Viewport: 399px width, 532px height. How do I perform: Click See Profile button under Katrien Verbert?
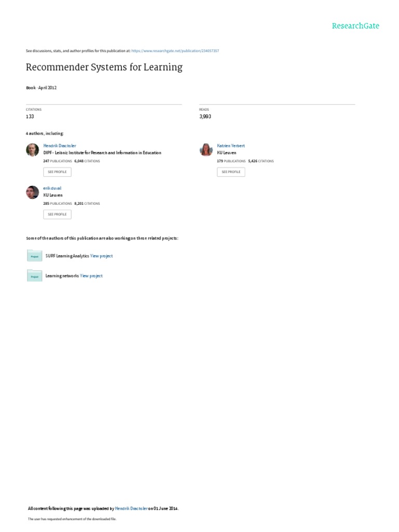point(231,172)
